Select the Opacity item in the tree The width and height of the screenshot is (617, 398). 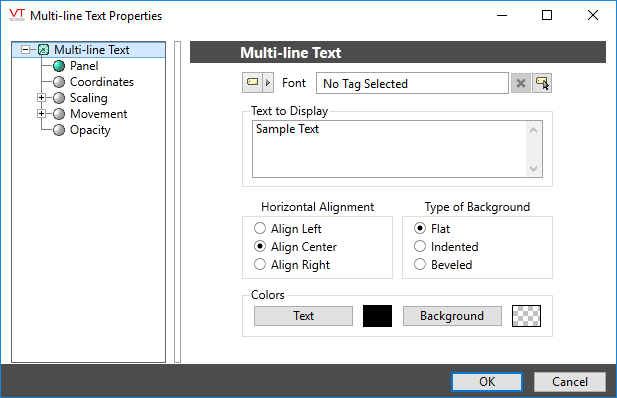[90, 130]
